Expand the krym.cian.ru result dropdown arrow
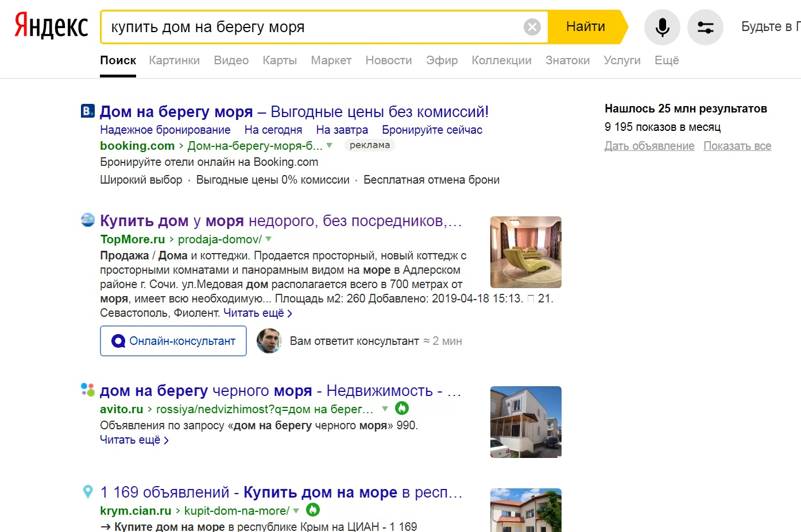This screenshot has width=801, height=532. pos(296,510)
